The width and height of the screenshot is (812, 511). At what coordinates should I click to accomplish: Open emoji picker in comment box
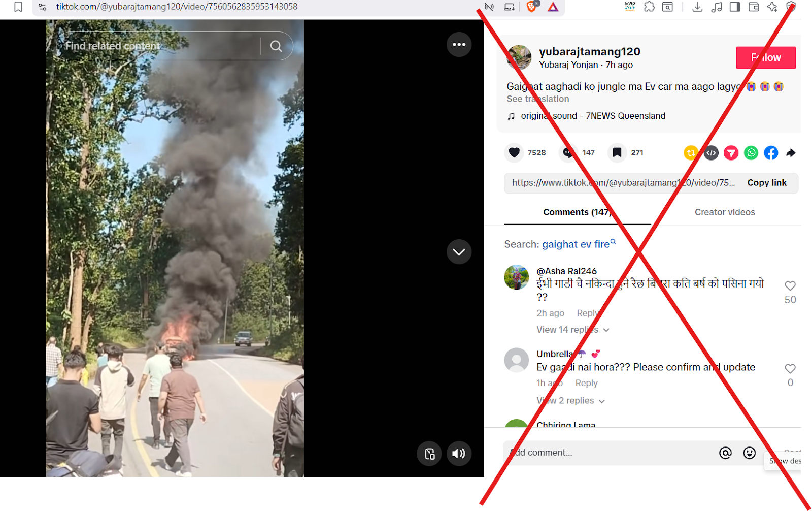[x=749, y=453]
